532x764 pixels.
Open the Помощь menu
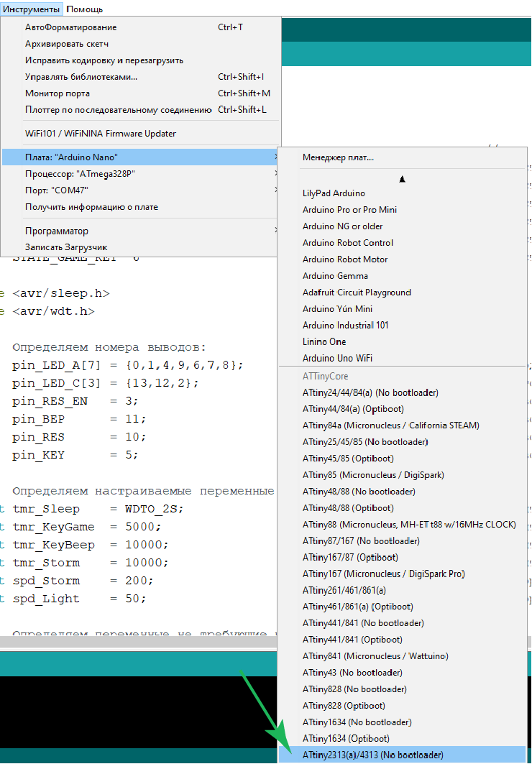(84, 9)
